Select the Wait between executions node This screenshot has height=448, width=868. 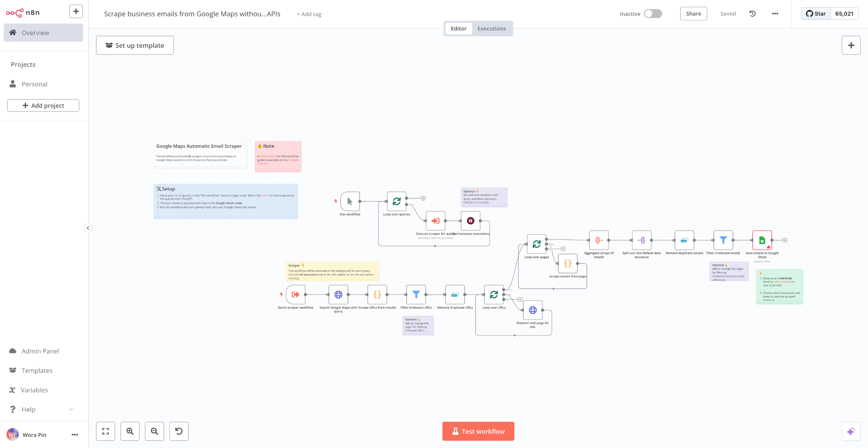(x=470, y=221)
